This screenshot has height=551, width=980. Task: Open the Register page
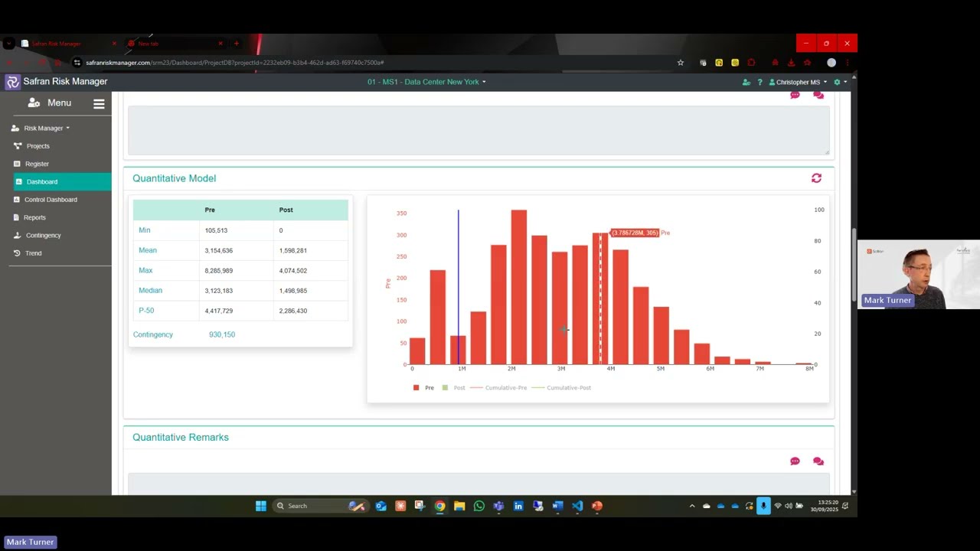(37, 164)
